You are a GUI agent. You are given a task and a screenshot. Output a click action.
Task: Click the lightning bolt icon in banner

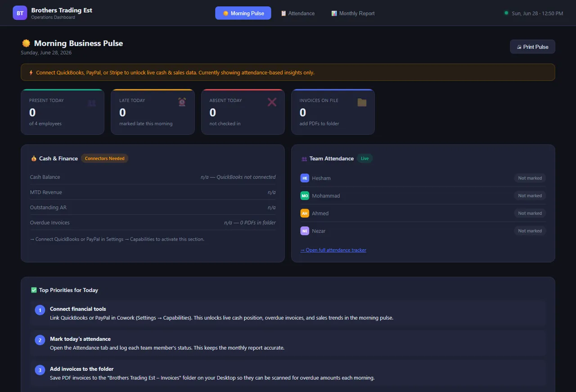coord(31,72)
